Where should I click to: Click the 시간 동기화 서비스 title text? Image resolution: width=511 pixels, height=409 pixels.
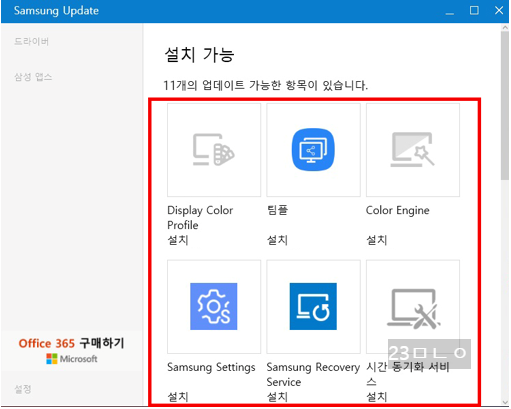pos(408,375)
